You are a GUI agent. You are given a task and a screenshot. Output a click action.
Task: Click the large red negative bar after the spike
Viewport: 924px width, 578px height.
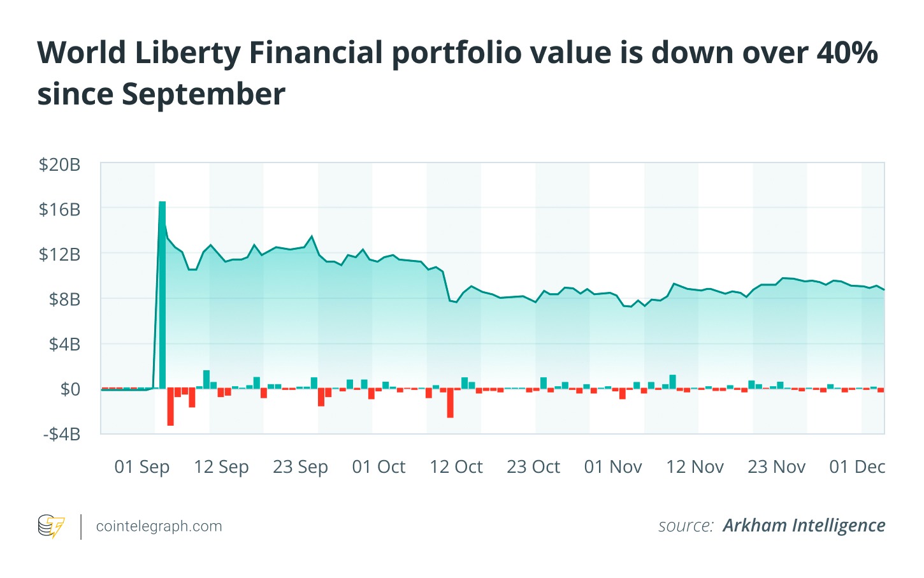[x=170, y=407]
